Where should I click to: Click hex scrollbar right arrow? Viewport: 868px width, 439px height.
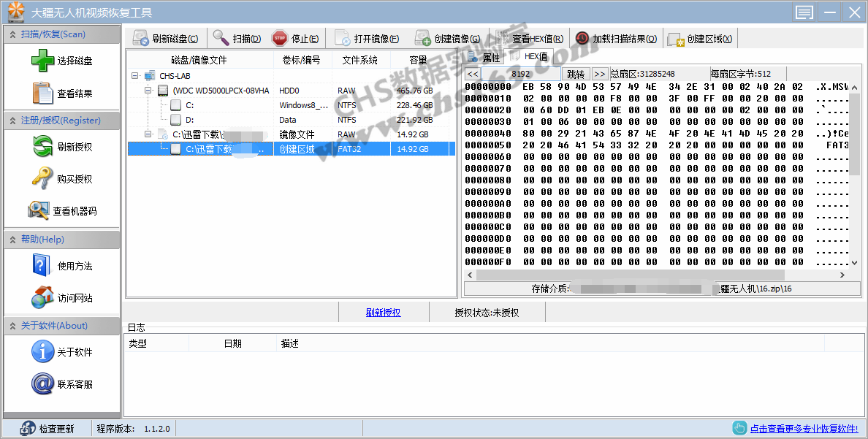842,275
